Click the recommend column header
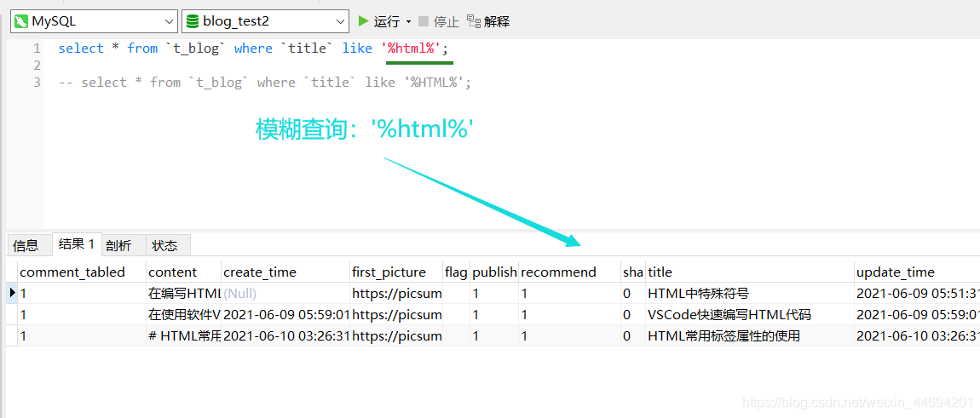Viewport: 980px width, 418px height. pos(569,272)
